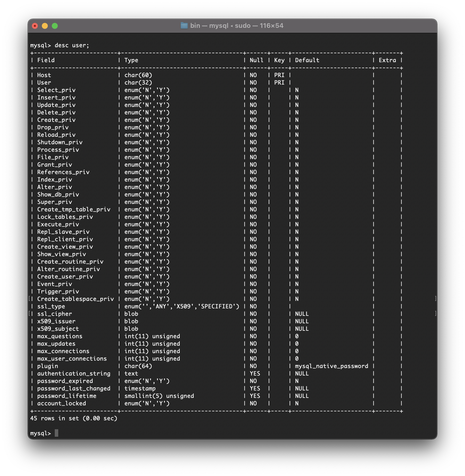Screen dimensions: 465x476
Task: Click the "plugin" field name
Action: (x=48, y=366)
